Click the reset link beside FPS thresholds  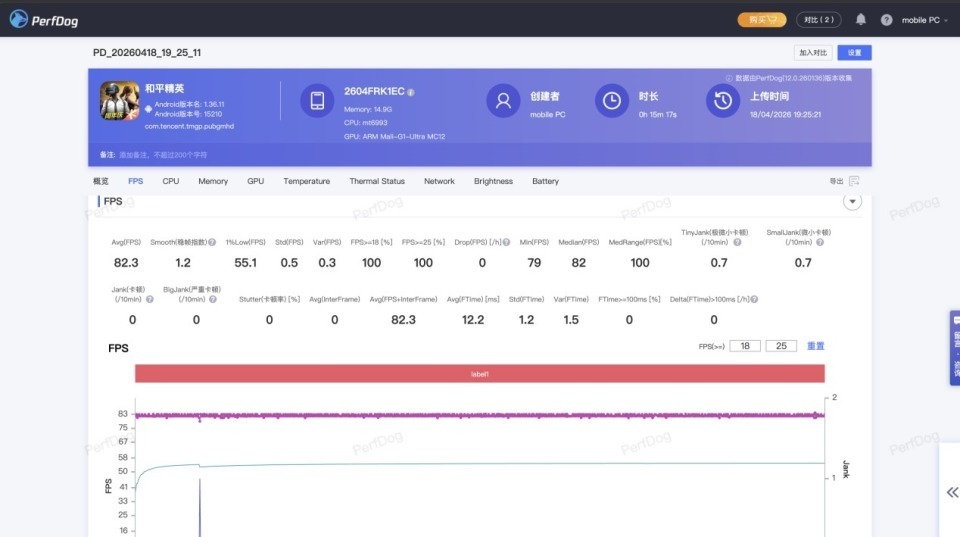click(815, 346)
